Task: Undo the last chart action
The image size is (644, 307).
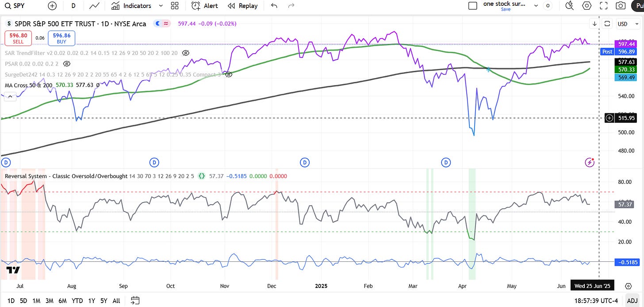Action: [274, 6]
